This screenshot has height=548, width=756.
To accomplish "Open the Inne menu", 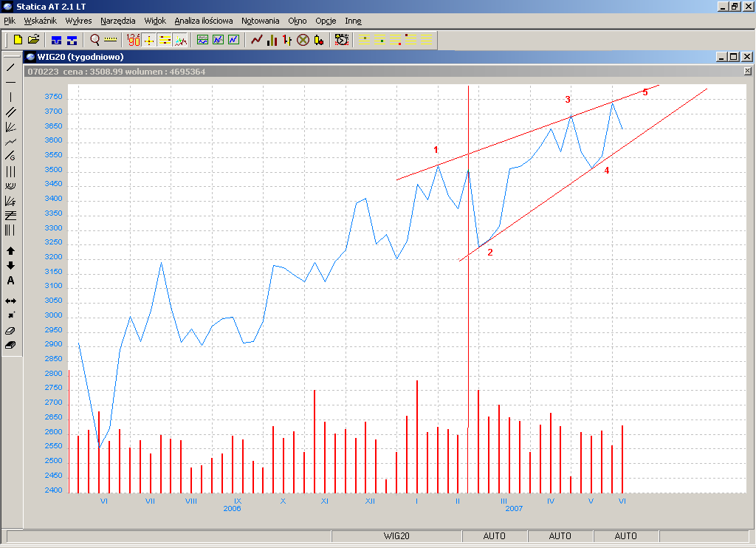I will point(354,21).
